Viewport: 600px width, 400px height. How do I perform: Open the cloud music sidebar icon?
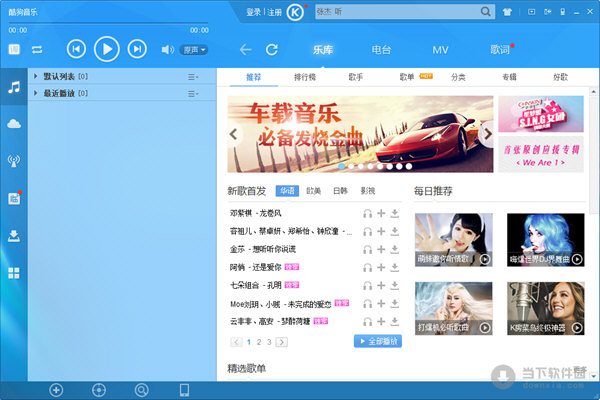[x=14, y=124]
